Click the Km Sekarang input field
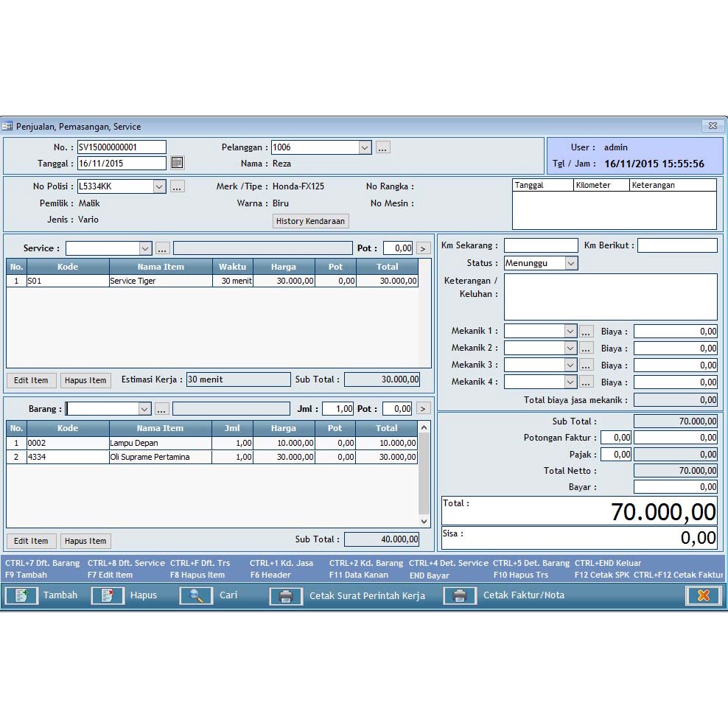 click(541, 245)
